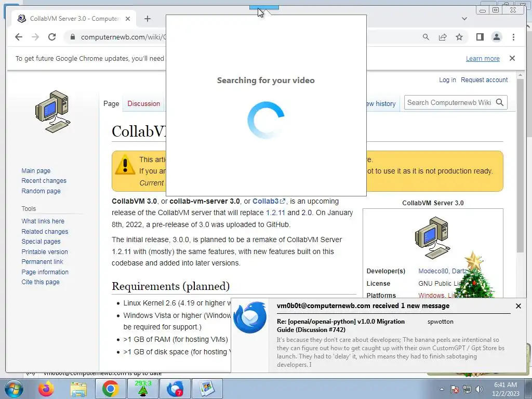Click the warning triangle icon in banner
The image size is (532, 399).
[x=125, y=165]
